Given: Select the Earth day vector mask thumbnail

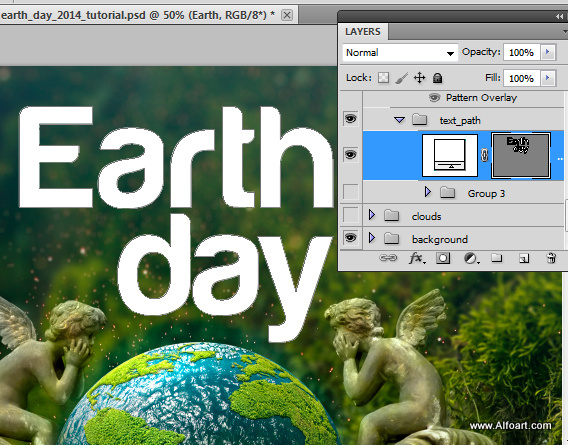Looking at the screenshot, I should [521, 155].
